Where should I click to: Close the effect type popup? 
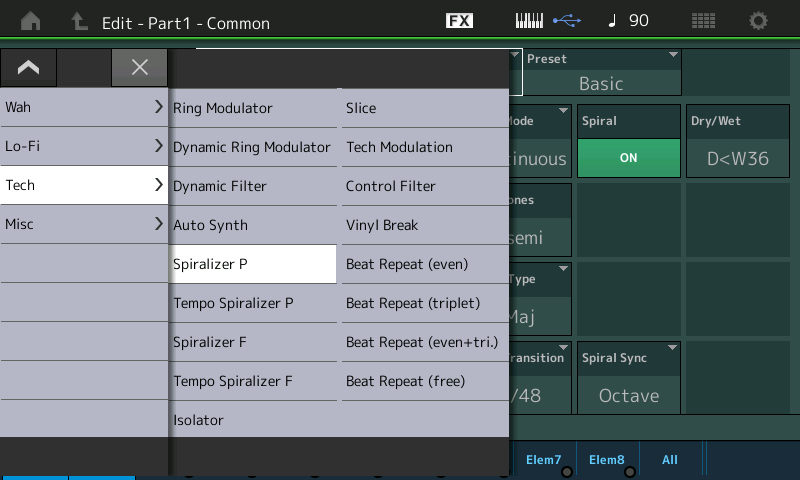(140, 67)
